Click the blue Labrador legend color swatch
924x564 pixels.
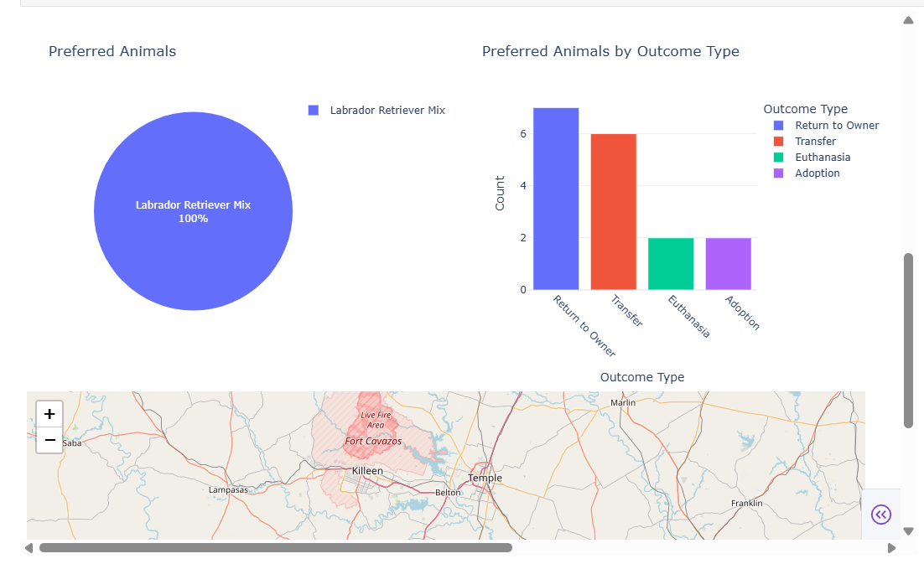pos(314,110)
